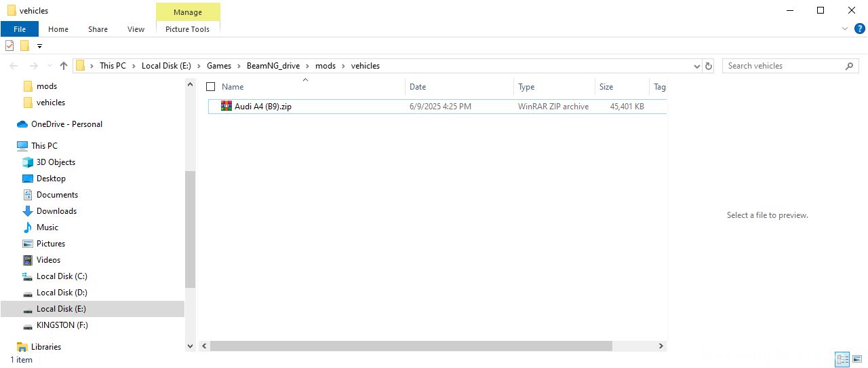The height and width of the screenshot is (368, 868).
Task: Toggle the select all items checkbox
Action: [210, 87]
